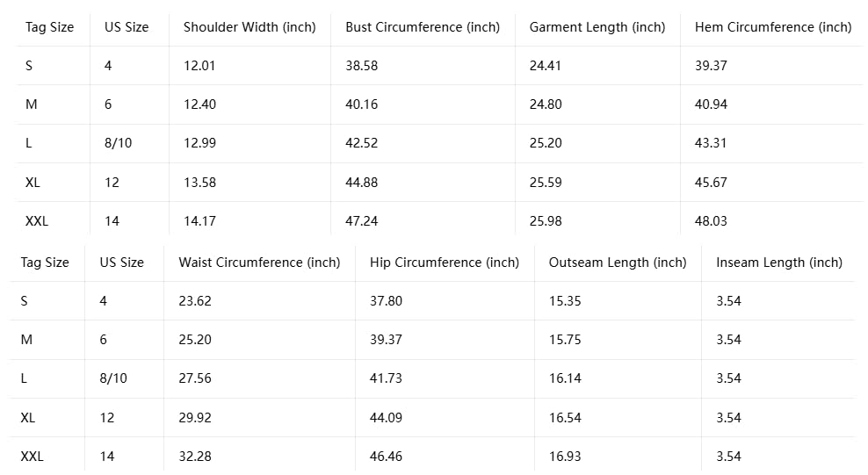Select the 16.93 outseam length cell

(x=565, y=457)
